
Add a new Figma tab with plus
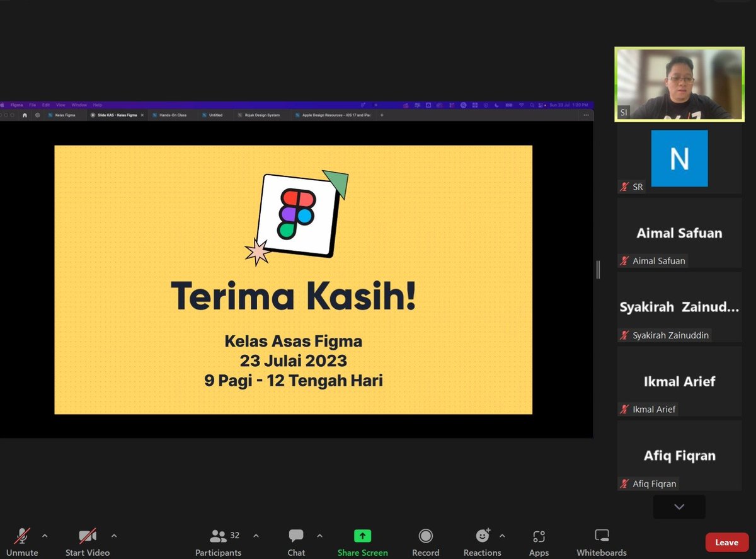[382, 115]
